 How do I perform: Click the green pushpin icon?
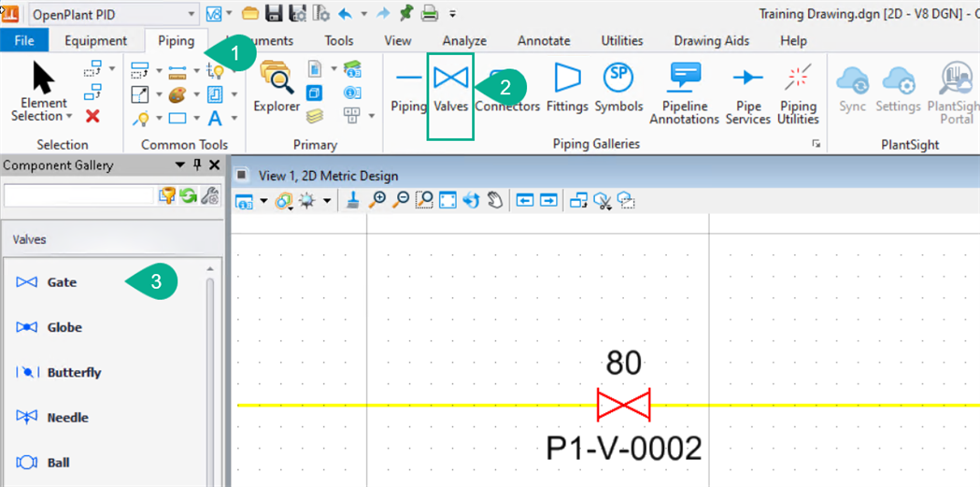click(x=407, y=12)
